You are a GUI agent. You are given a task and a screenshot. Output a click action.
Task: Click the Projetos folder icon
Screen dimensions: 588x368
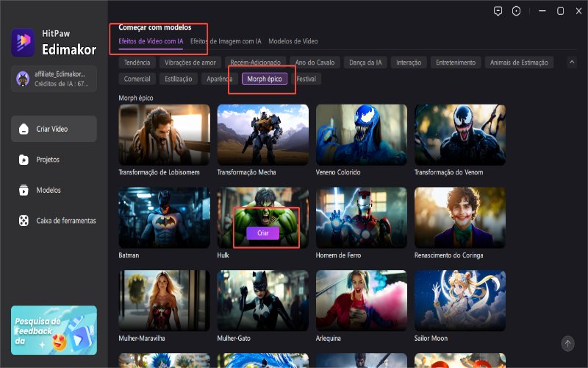[24, 160]
